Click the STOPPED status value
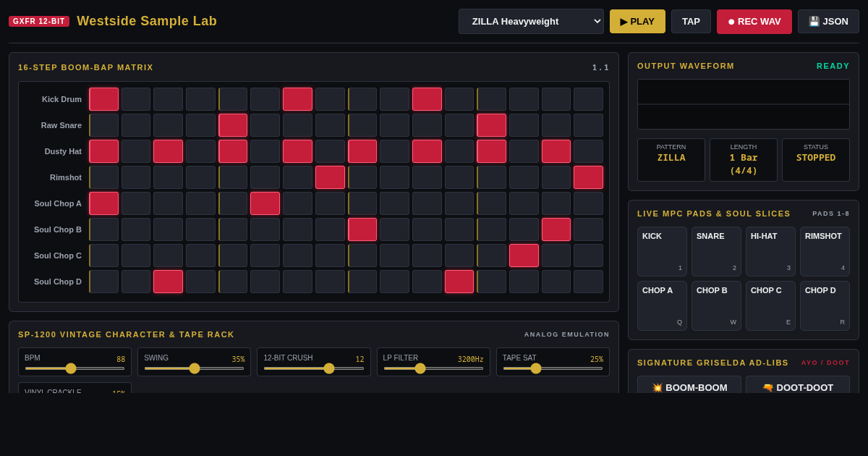The width and height of the screenshot is (868, 456). point(816,158)
